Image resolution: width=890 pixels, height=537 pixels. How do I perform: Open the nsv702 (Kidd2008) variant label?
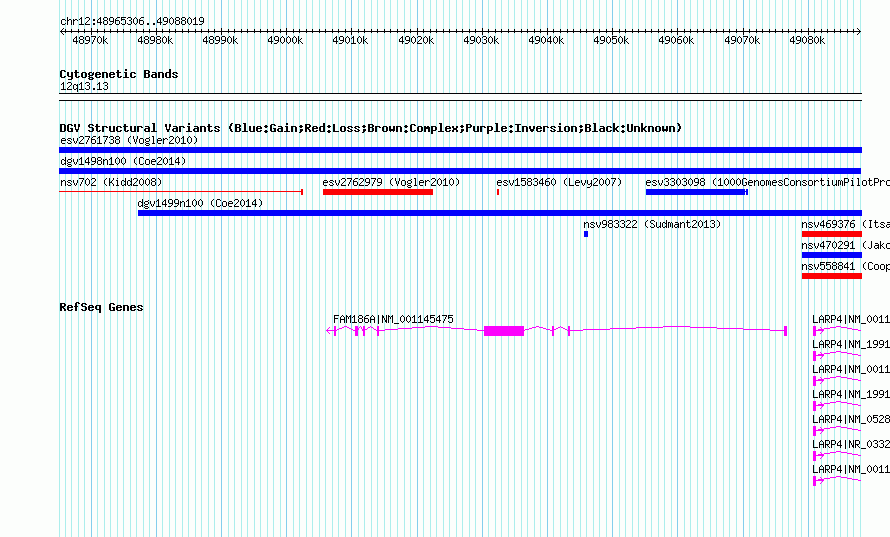pos(111,182)
